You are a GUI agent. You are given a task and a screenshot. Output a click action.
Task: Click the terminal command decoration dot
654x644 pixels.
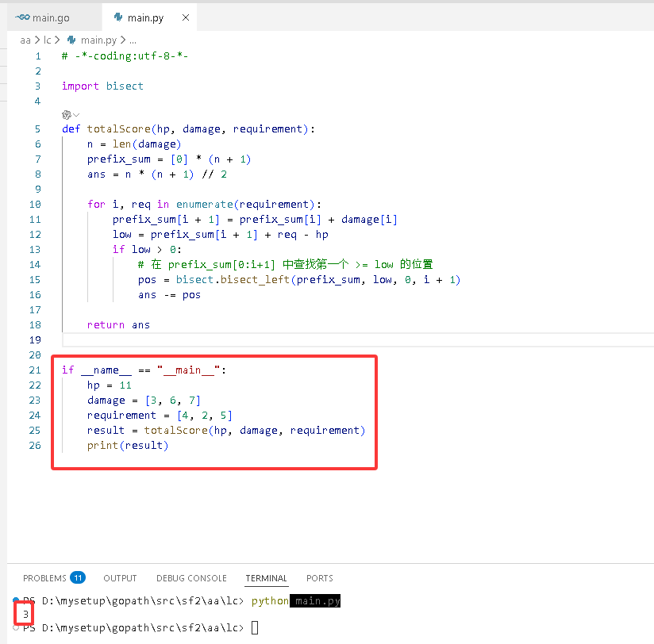[x=16, y=600]
